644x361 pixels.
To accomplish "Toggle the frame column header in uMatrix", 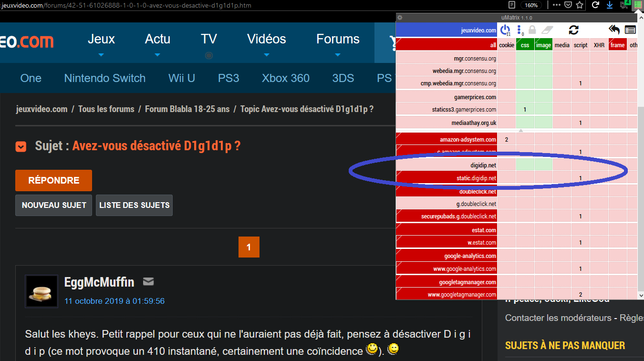I will point(617,45).
